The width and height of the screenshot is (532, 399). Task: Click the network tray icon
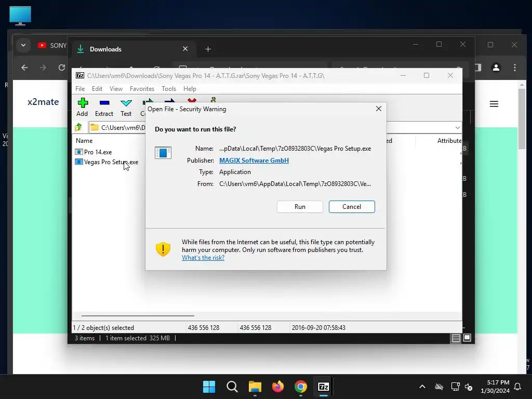pyautogui.click(x=455, y=387)
